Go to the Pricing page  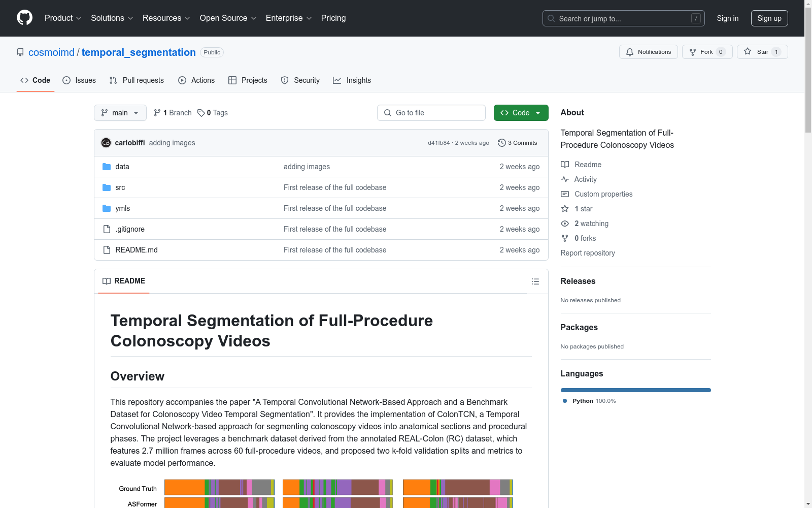333,18
